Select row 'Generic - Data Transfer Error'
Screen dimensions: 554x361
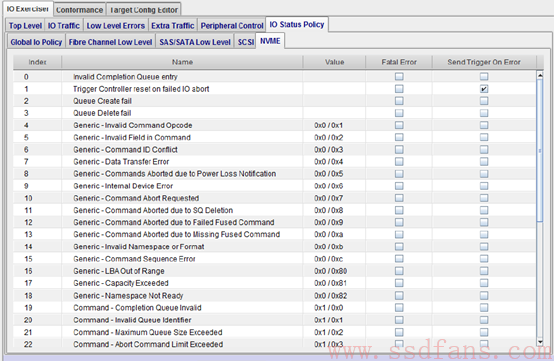click(275, 162)
